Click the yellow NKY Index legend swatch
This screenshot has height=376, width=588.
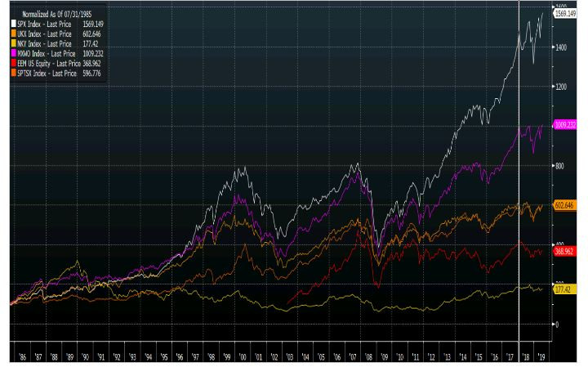click(15, 44)
